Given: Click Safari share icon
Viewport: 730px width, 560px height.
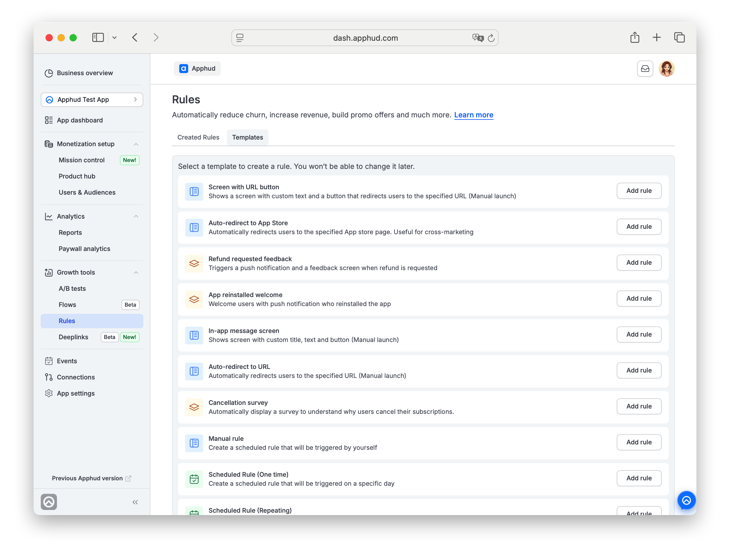Looking at the screenshot, I should click(635, 37).
